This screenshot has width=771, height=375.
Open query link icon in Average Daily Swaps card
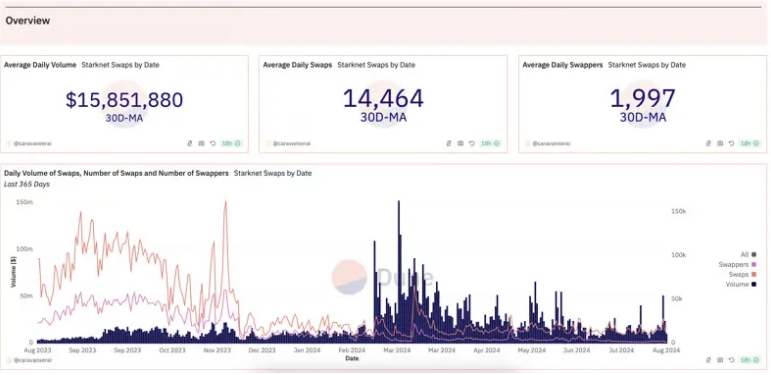448,144
